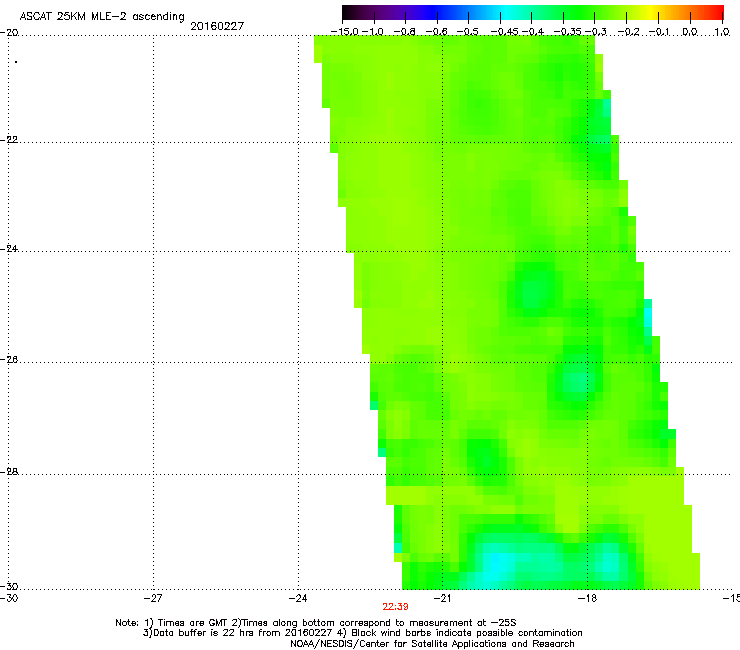Pick the black end of the color bar

click(x=348, y=12)
